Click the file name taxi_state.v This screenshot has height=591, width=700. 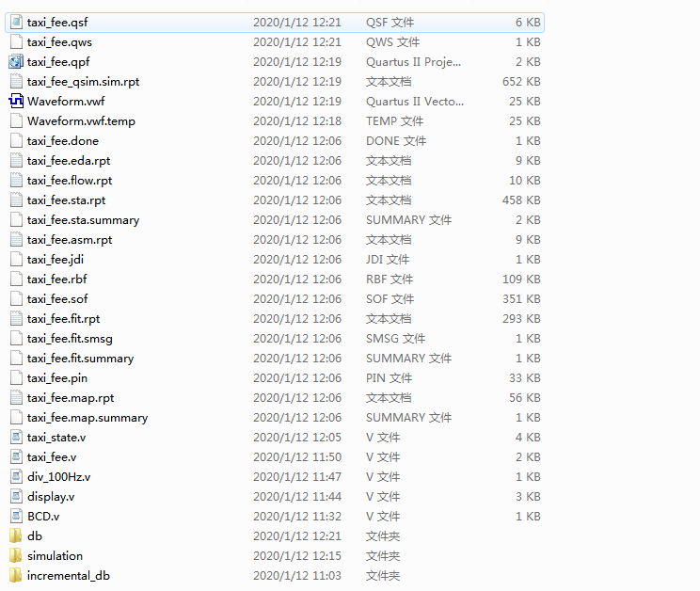pos(56,438)
